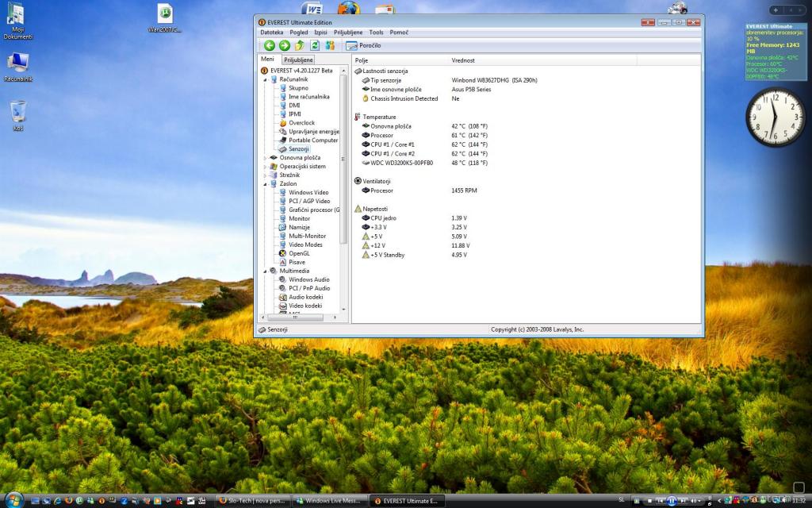This screenshot has width=812, height=508.
Task: Select Audio kodeki in the tree
Action: (301, 298)
